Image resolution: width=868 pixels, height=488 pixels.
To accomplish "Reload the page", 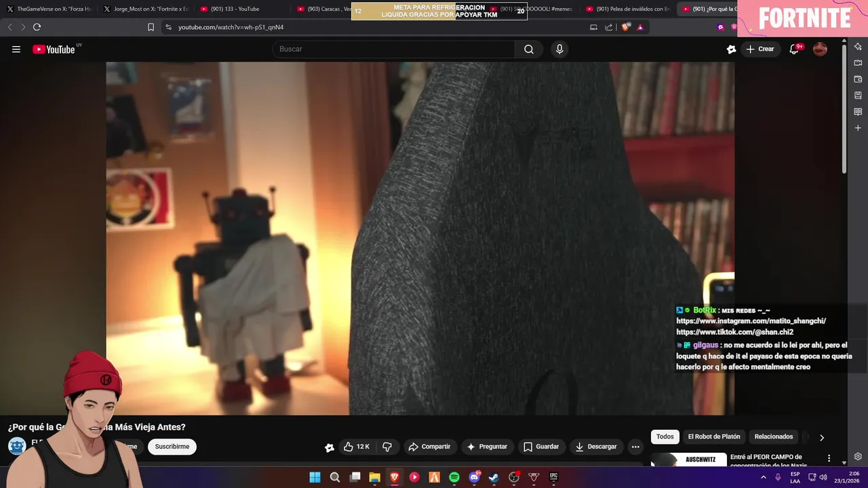I will (37, 27).
